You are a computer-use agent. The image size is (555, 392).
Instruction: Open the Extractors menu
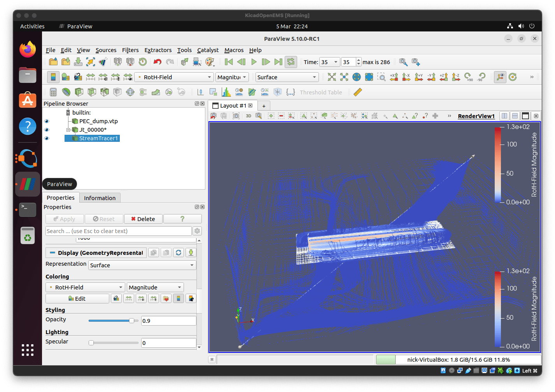(x=158, y=50)
